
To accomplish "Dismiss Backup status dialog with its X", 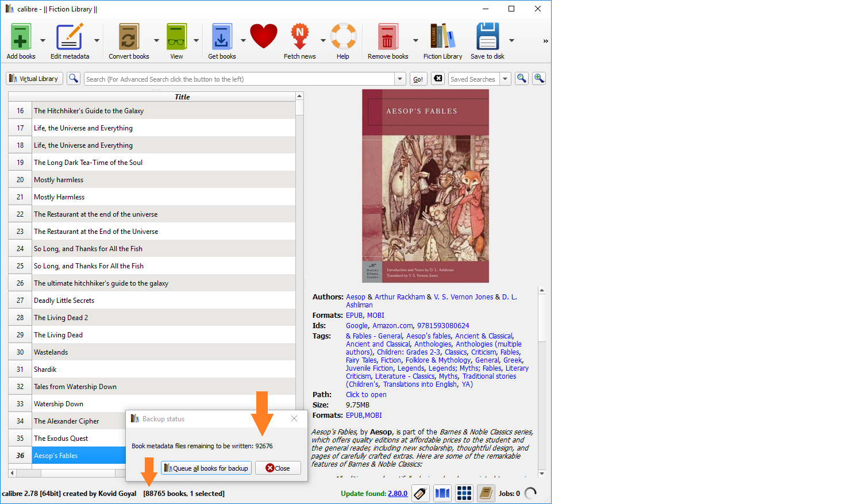I will click(294, 419).
